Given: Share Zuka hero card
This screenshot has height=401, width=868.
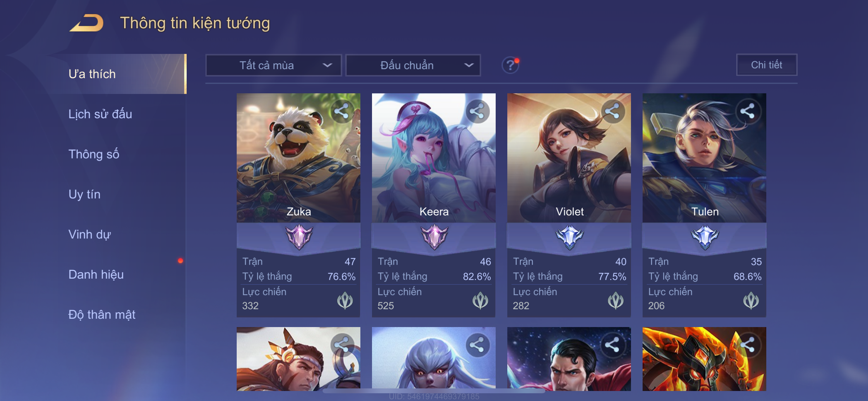Looking at the screenshot, I should point(342,111).
